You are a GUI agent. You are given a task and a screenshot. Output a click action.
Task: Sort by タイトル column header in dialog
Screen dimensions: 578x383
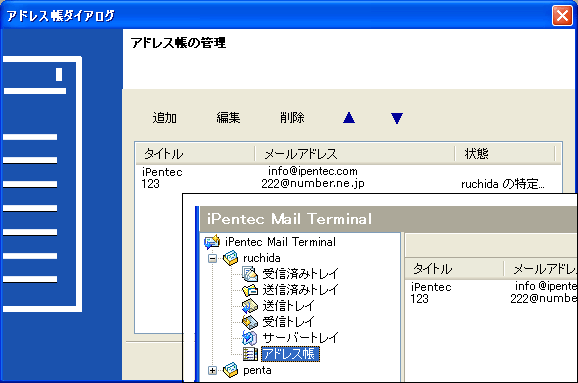click(195, 154)
